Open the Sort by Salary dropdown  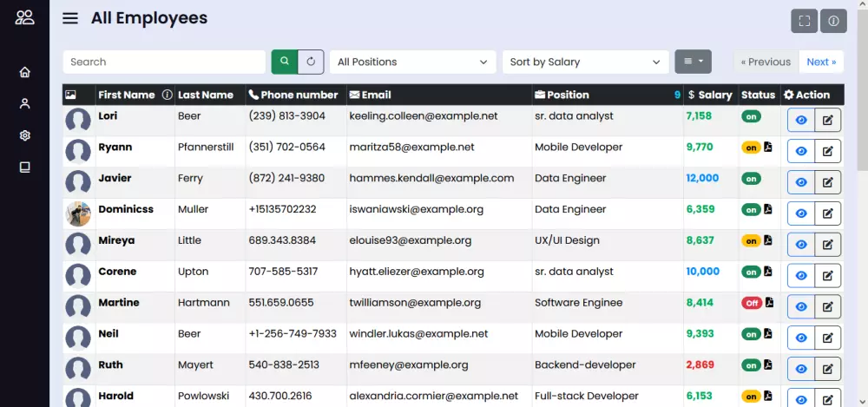pyautogui.click(x=585, y=62)
